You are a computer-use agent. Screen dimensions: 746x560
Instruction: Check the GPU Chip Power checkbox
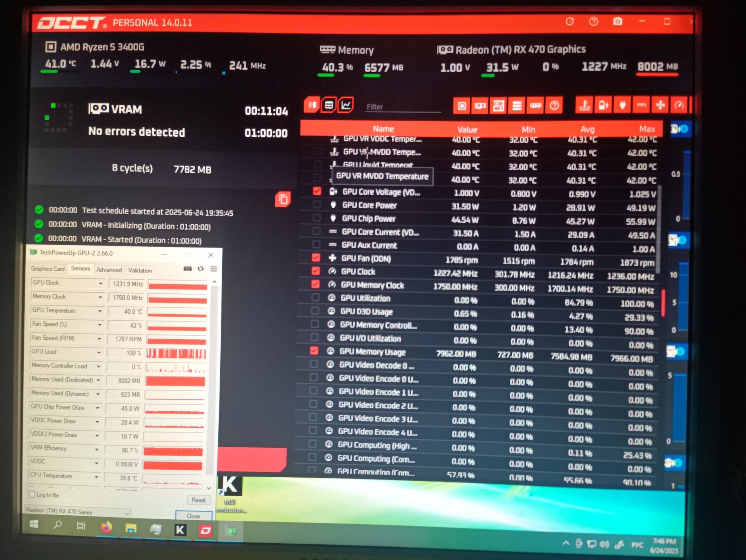click(317, 218)
